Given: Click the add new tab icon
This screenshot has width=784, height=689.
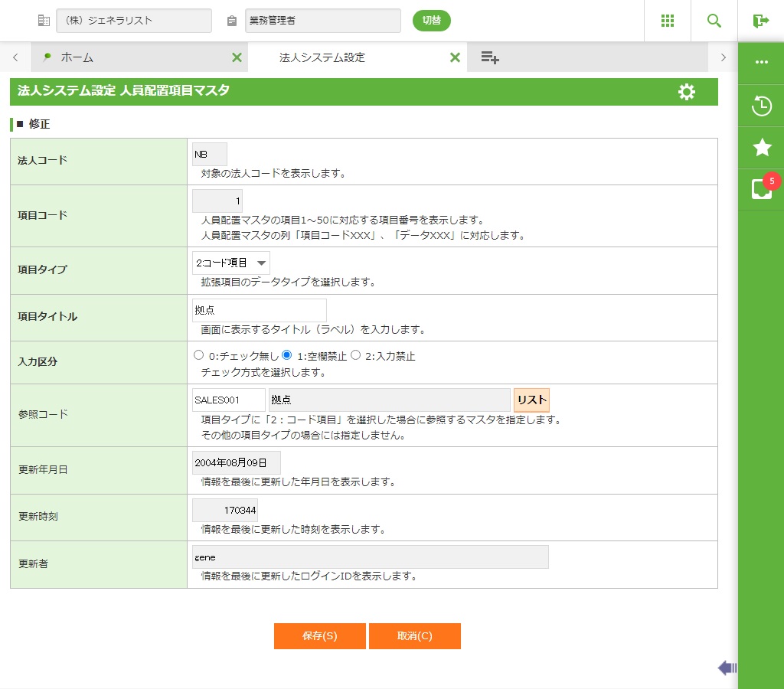Looking at the screenshot, I should coord(490,57).
